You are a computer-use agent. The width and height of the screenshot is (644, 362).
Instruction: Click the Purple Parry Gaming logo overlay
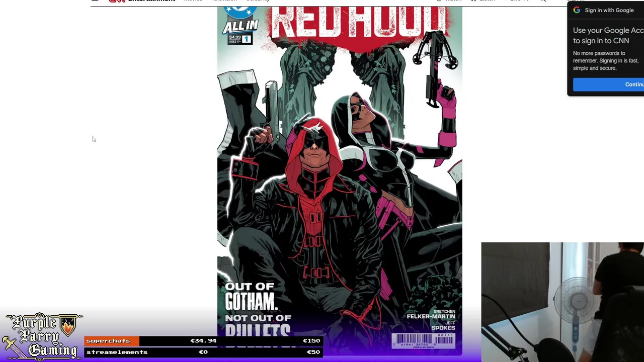[x=42, y=337]
